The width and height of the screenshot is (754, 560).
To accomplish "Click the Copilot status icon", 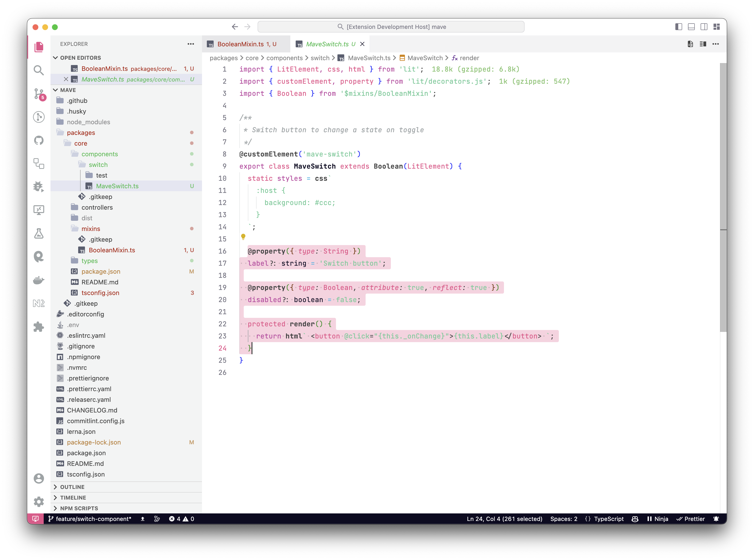I will pos(635,519).
